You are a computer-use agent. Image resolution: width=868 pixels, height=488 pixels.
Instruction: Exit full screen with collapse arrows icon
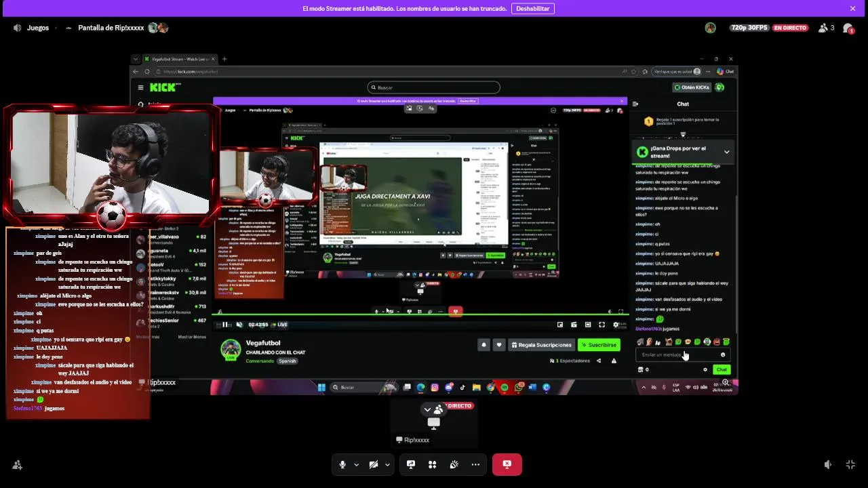point(850,464)
